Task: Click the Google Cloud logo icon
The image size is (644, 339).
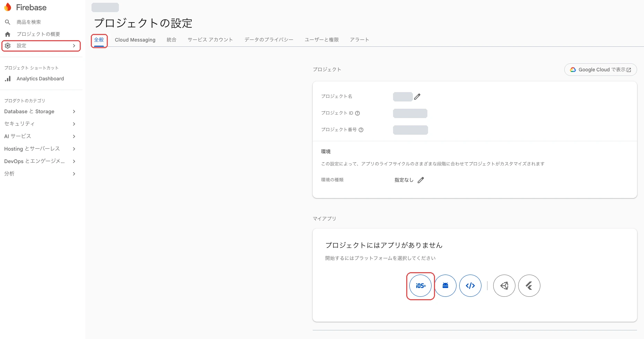Action: pyautogui.click(x=573, y=70)
